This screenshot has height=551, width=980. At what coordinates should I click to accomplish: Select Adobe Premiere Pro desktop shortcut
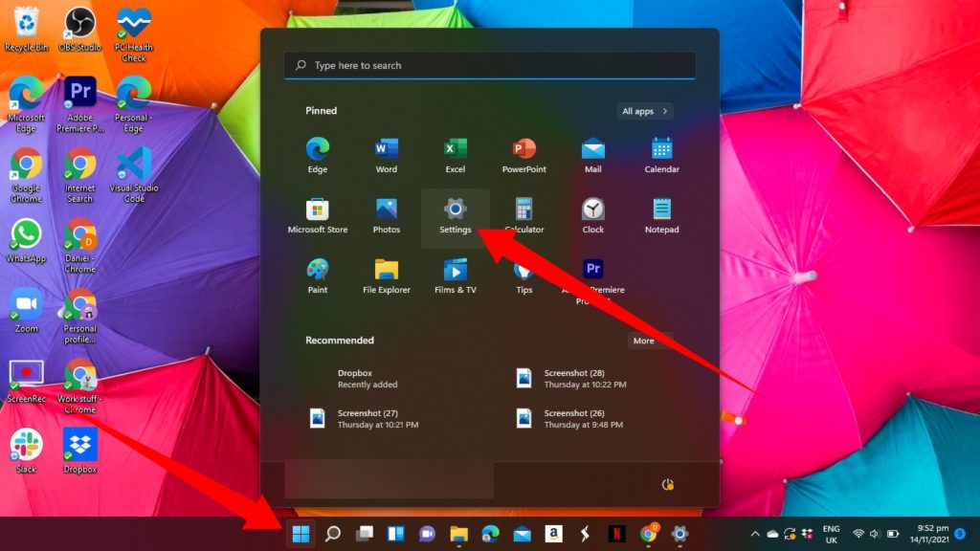point(80,104)
